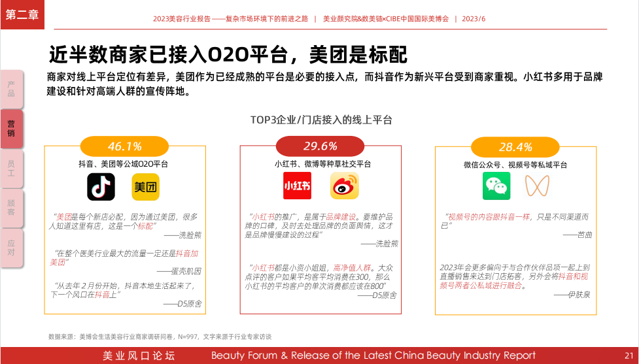The width and height of the screenshot is (639, 364).
Task: Click the quote 美团是每个新店必配
Action: (123, 221)
